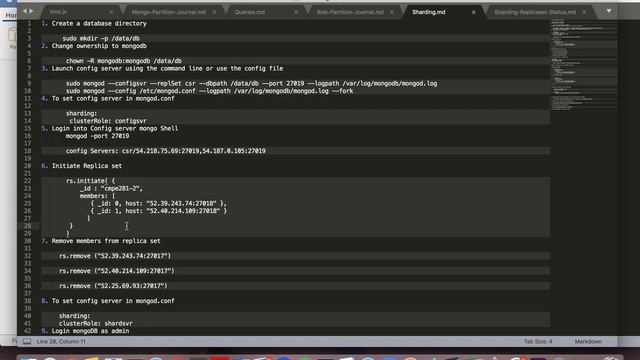Click the '1. Create a database directory' line
This screenshot has width=640, height=360.
click(94, 23)
